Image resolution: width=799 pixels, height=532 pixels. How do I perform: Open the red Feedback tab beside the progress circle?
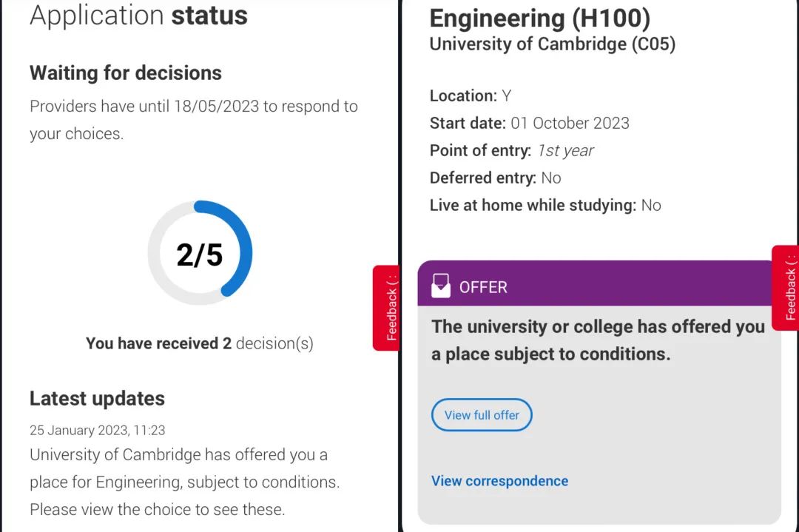[x=385, y=308]
